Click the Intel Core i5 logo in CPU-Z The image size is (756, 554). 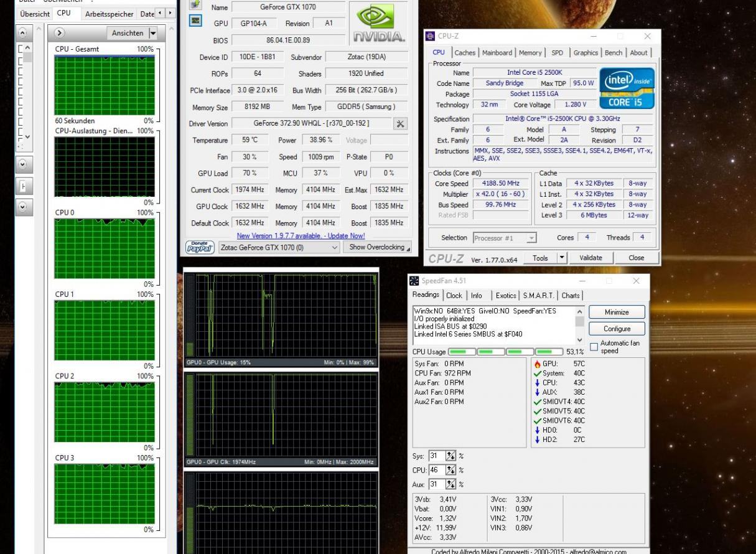pos(627,88)
